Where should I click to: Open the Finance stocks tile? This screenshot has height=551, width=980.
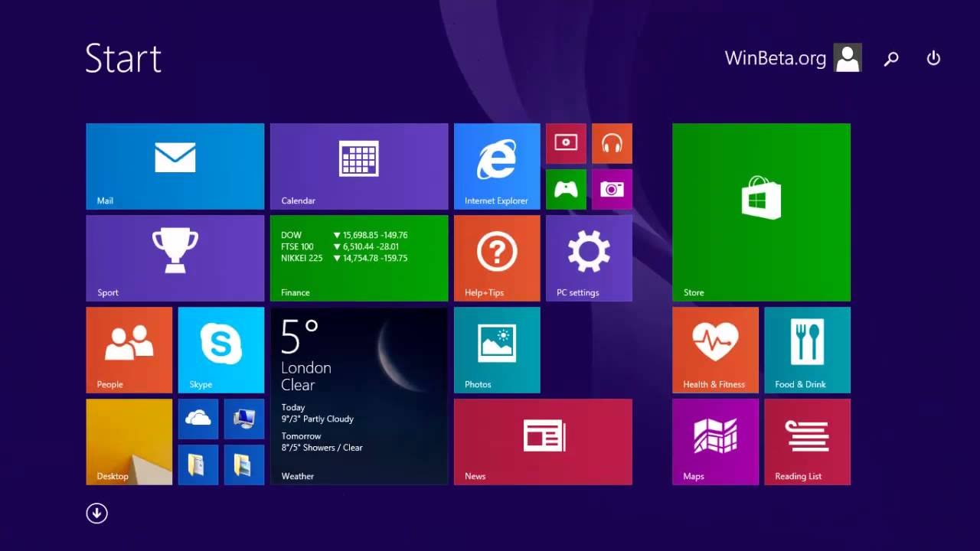359,258
